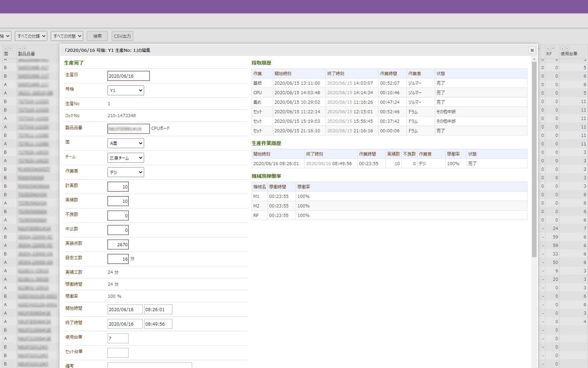Click the 開始時間 date field

125,309
